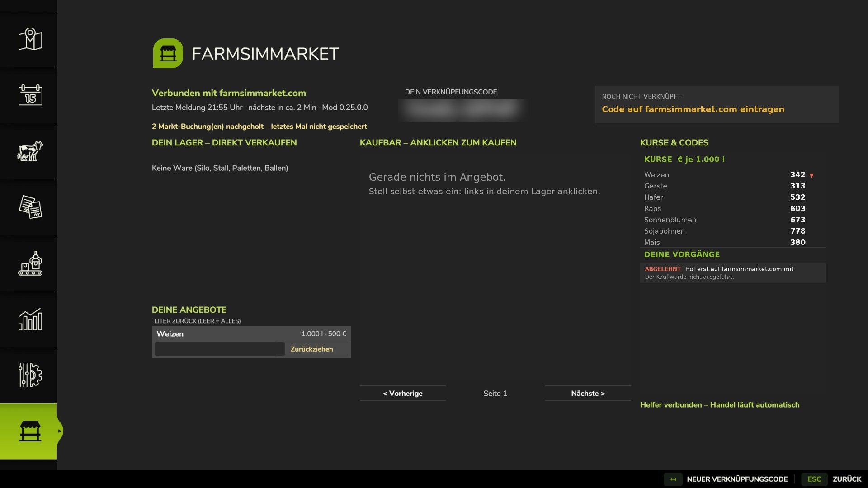Screen dimensions: 868x488
Task: Open the statistics bar chart icon
Action: (30, 319)
